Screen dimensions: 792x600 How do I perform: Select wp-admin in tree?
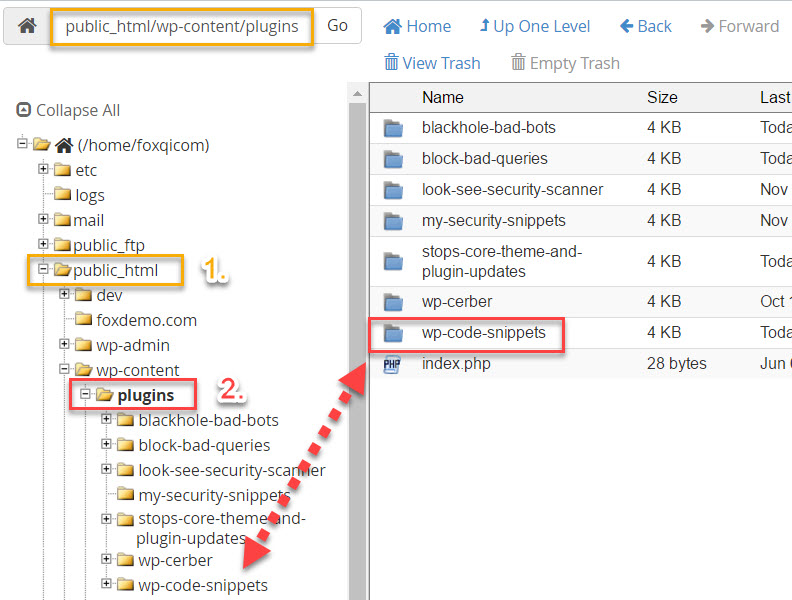tap(133, 345)
